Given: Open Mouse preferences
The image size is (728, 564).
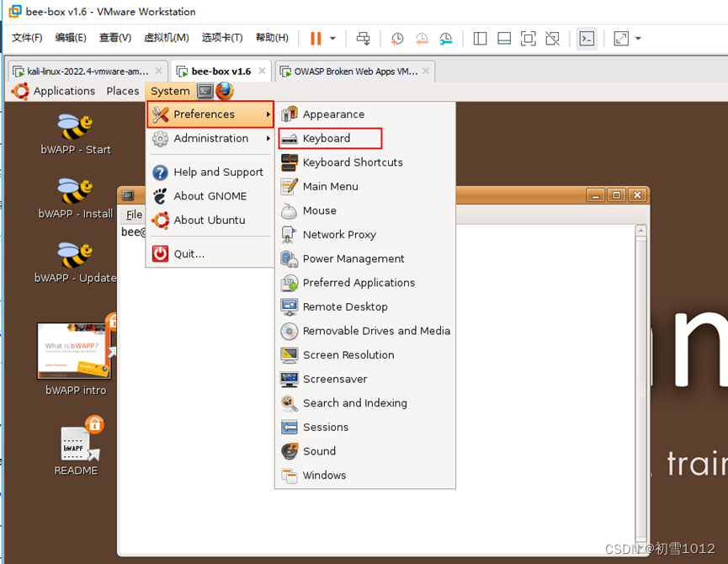Looking at the screenshot, I should click(365, 210).
